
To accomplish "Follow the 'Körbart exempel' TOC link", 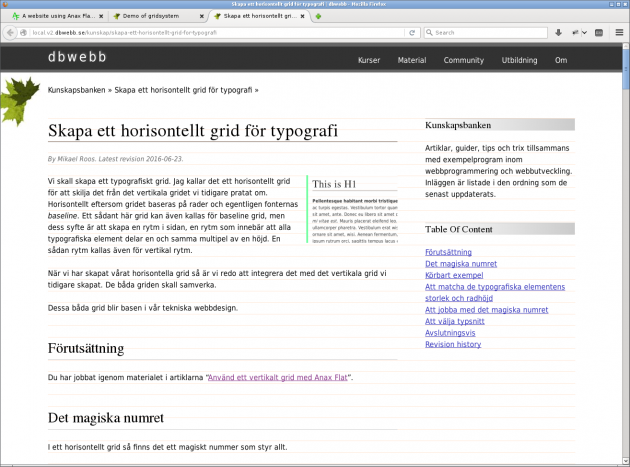I will (x=454, y=275).
